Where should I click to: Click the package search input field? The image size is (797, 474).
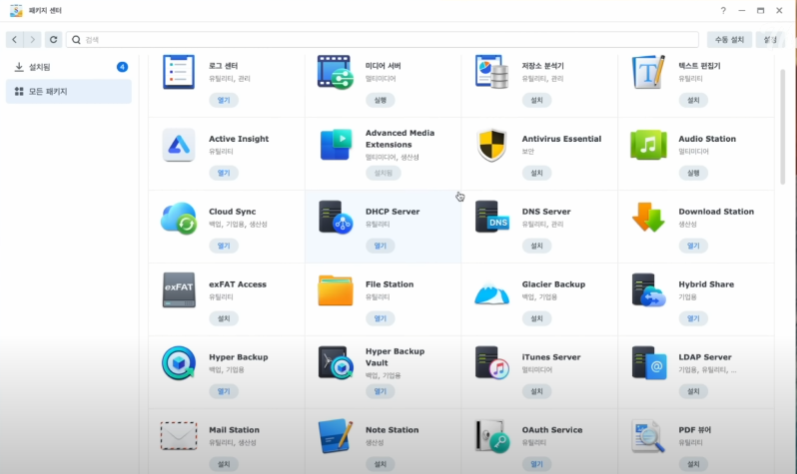(382, 40)
